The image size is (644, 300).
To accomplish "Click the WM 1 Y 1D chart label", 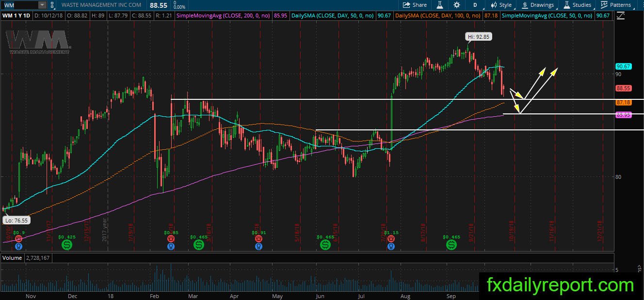I will pos(16,16).
